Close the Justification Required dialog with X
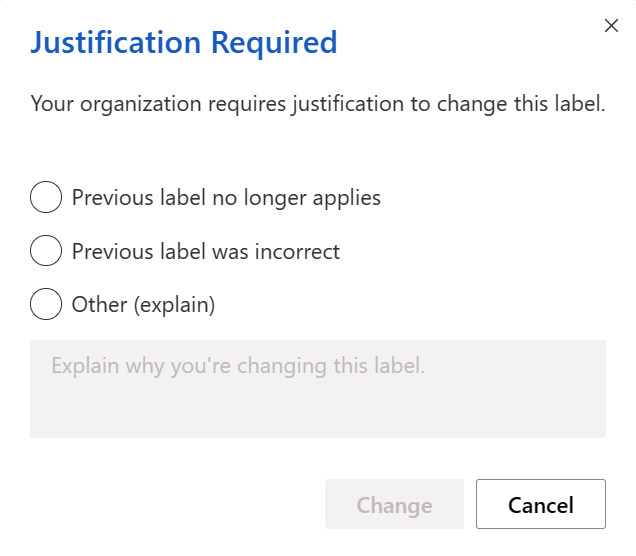 pyautogui.click(x=611, y=26)
